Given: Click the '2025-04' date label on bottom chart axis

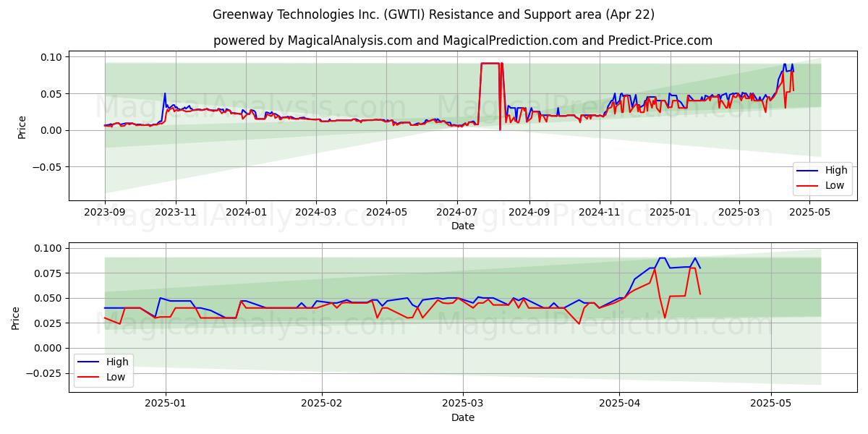Looking at the screenshot, I should coord(620,402).
